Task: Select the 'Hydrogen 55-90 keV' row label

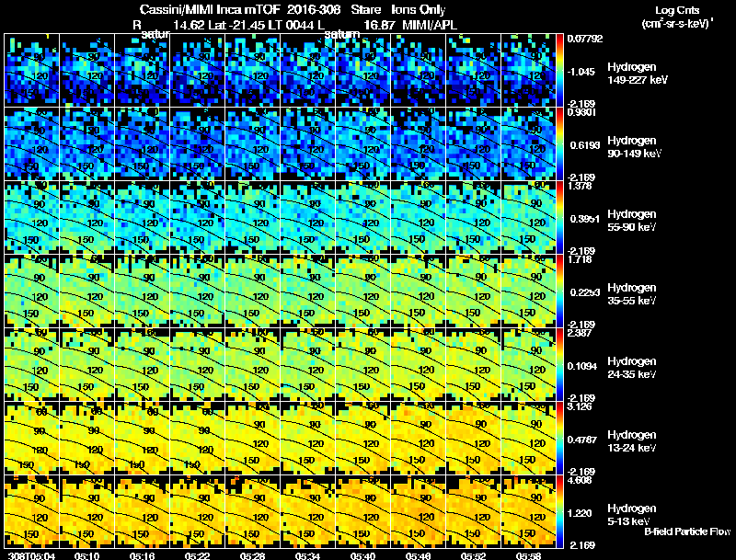Action: [632, 221]
